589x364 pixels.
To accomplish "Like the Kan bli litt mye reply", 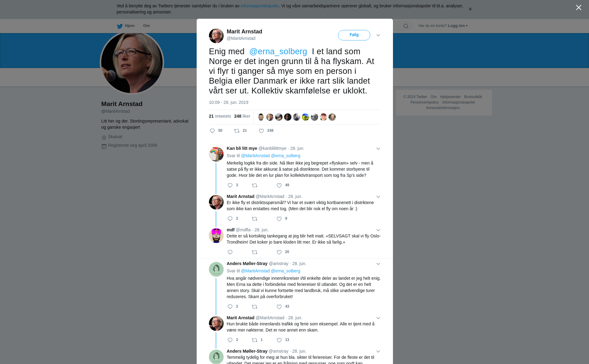I will tap(279, 185).
